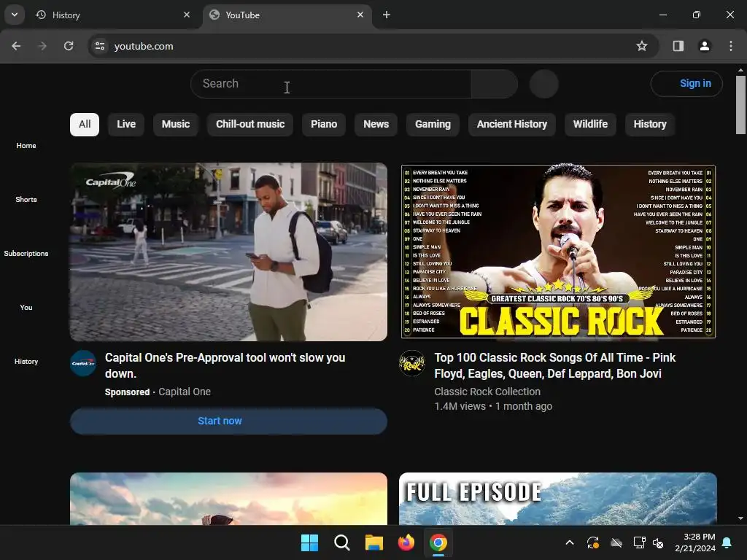This screenshot has width=747, height=560.
Task: Open Top 100 Classic Rock Songs title
Action: coord(554,366)
